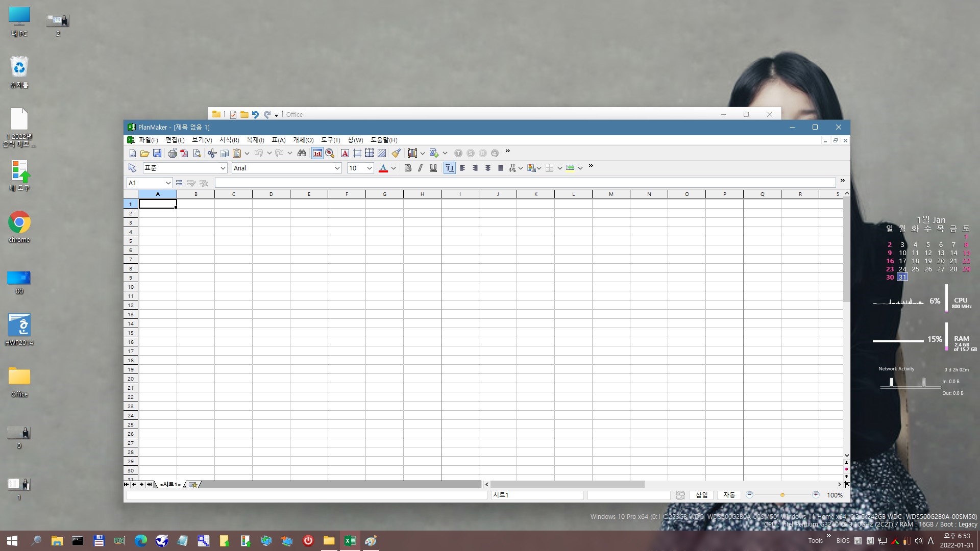Save the spreadsheet with the floppy disk icon
Viewport: 980px width, 551px height.
157,153
